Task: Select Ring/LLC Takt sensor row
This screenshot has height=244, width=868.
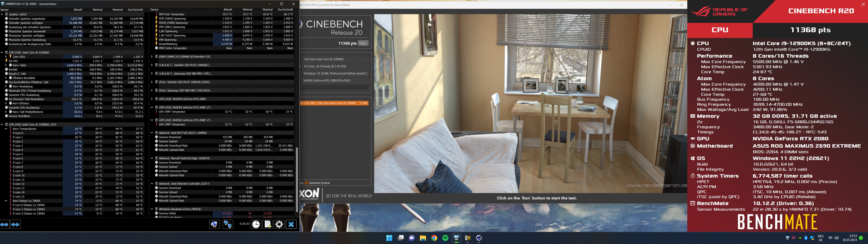Action: tap(72, 74)
